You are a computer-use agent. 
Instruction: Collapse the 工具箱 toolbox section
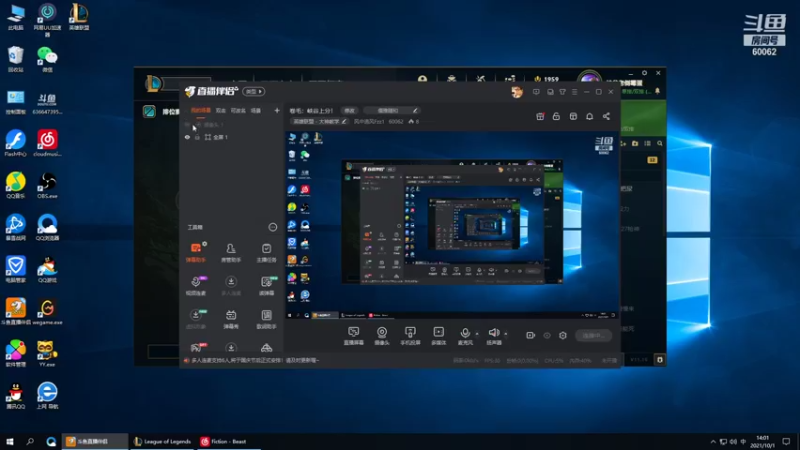click(x=272, y=227)
